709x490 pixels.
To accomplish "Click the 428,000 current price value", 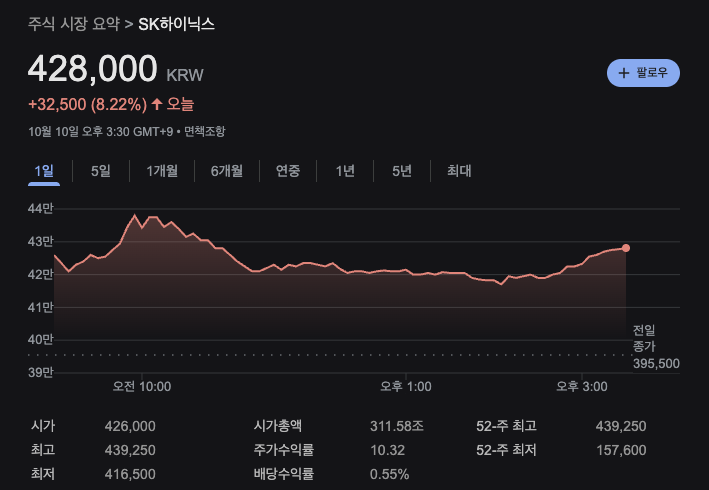I will click(92, 69).
